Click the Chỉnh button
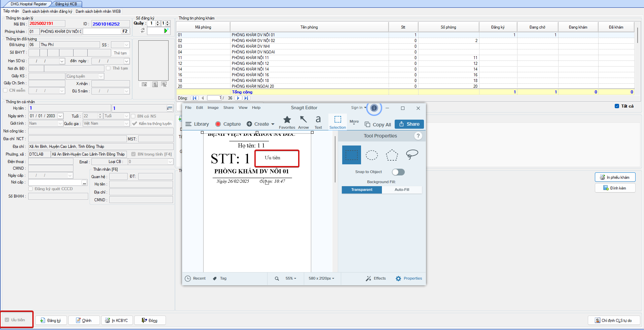Screen dimensions: 644x330 (x=84, y=321)
